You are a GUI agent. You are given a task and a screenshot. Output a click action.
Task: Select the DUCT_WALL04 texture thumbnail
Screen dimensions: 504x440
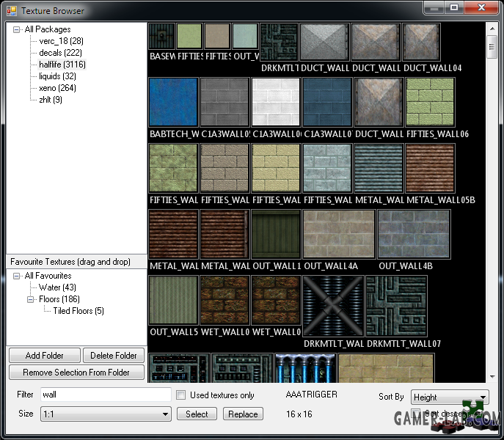coord(421,42)
